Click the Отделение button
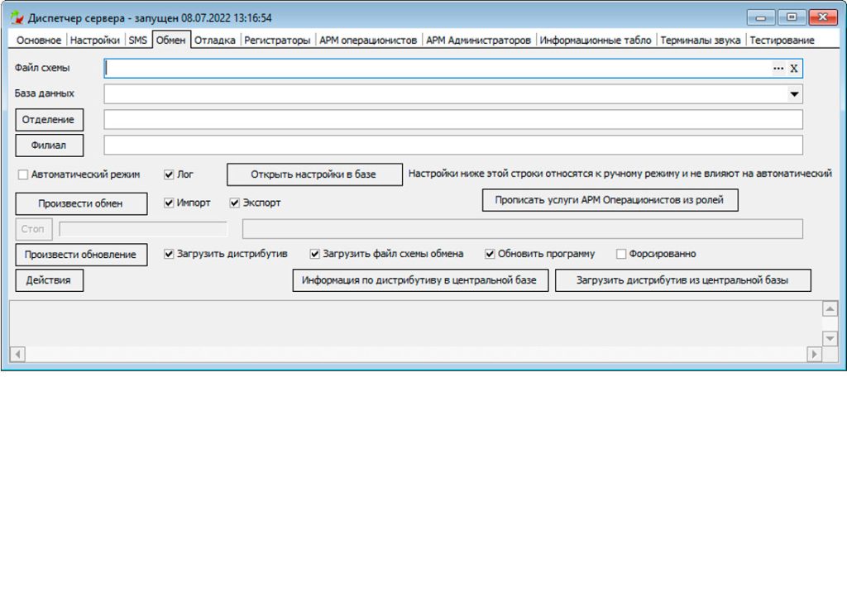 coord(49,120)
